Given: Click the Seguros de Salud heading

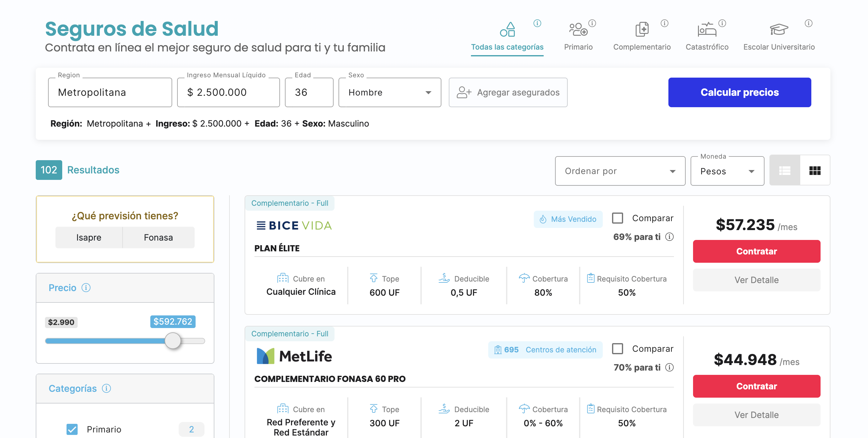Looking at the screenshot, I should pyautogui.click(x=132, y=29).
